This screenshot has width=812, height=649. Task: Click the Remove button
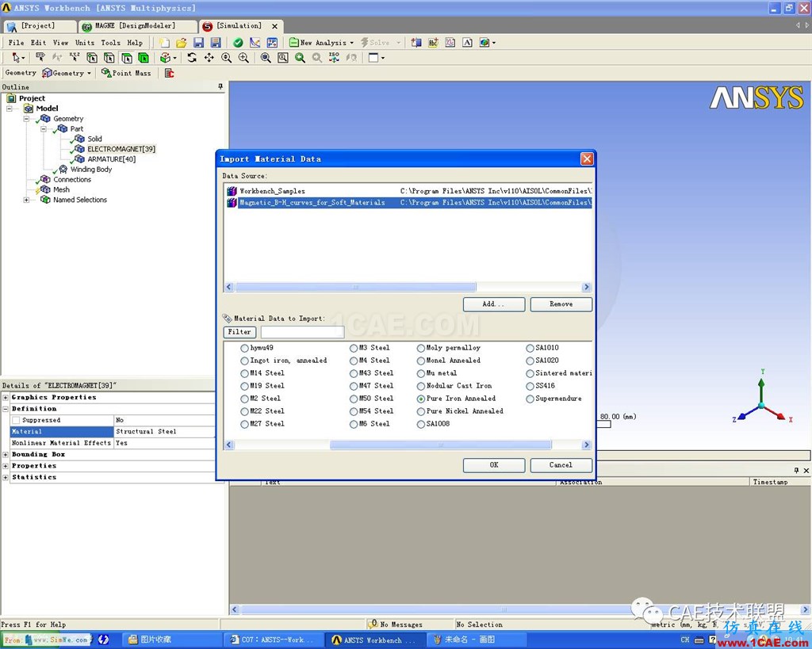click(561, 304)
